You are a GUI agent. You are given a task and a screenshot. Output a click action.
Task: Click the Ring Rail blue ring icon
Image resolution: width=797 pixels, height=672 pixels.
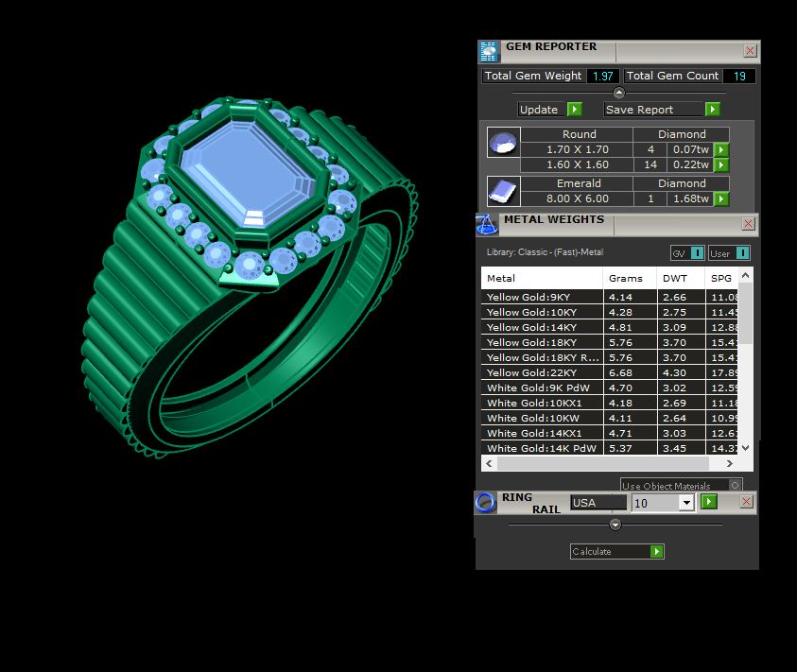coord(485,503)
